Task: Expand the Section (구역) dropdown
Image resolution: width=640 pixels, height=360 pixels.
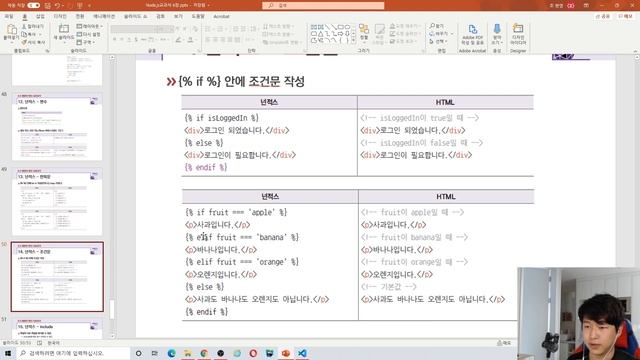Action: [x=86, y=42]
